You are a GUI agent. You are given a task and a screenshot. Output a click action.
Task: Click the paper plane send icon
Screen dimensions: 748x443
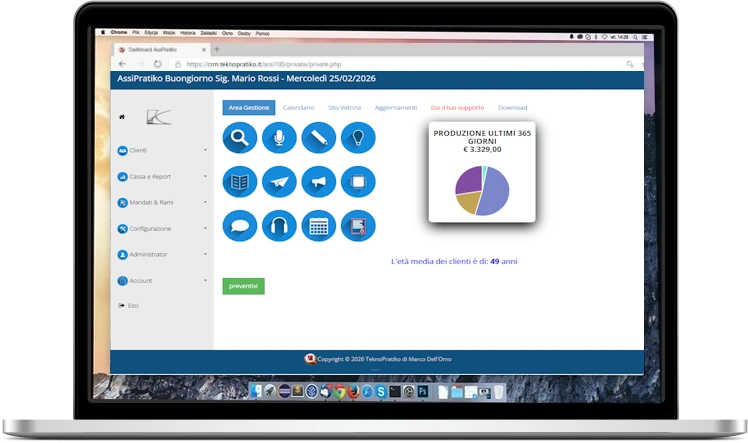coord(279,182)
